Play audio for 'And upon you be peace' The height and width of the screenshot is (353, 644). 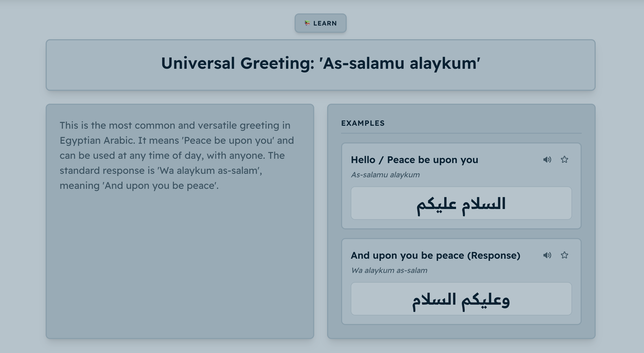click(547, 255)
